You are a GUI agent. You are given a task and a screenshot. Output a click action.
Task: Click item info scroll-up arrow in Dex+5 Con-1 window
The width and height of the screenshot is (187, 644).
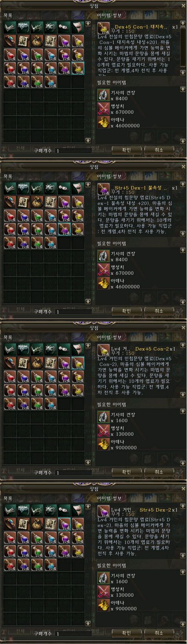183,24
